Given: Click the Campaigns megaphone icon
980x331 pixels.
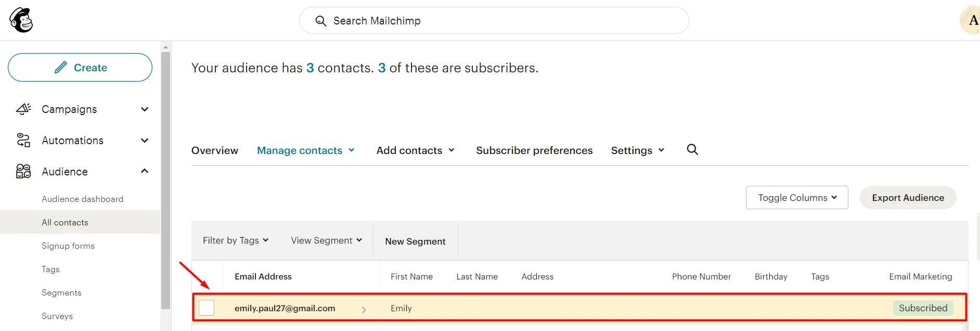Looking at the screenshot, I should point(23,109).
